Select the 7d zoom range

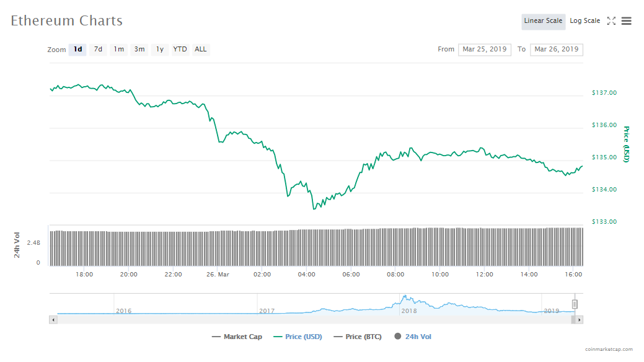pos(98,50)
